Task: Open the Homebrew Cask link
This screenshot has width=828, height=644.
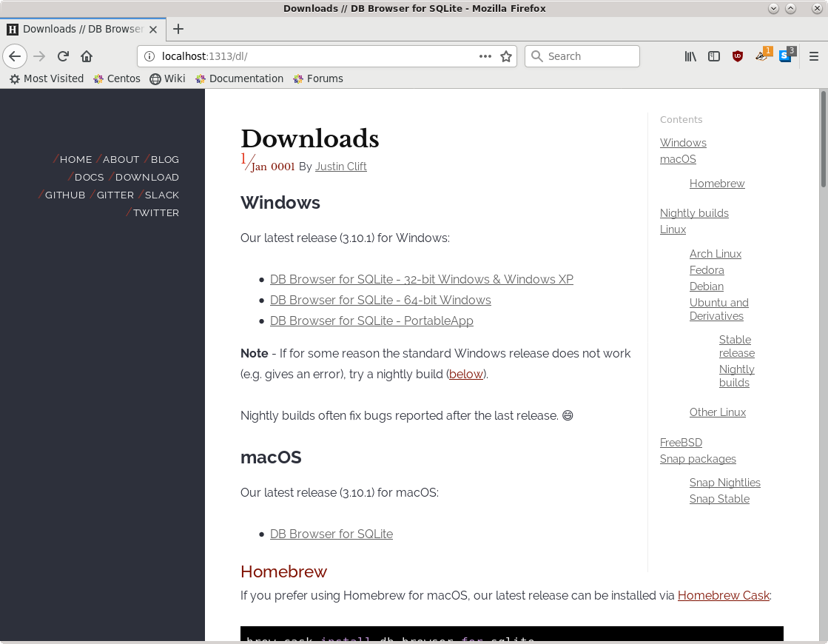Action: [723, 595]
